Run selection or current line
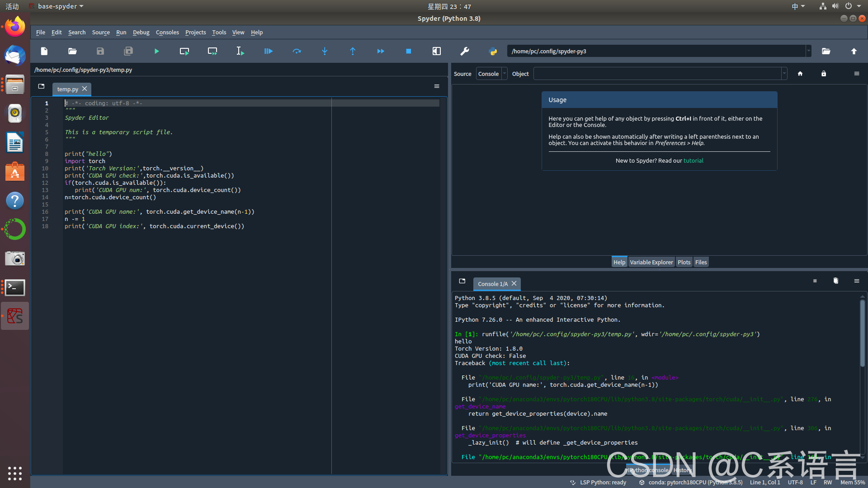 coord(241,52)
